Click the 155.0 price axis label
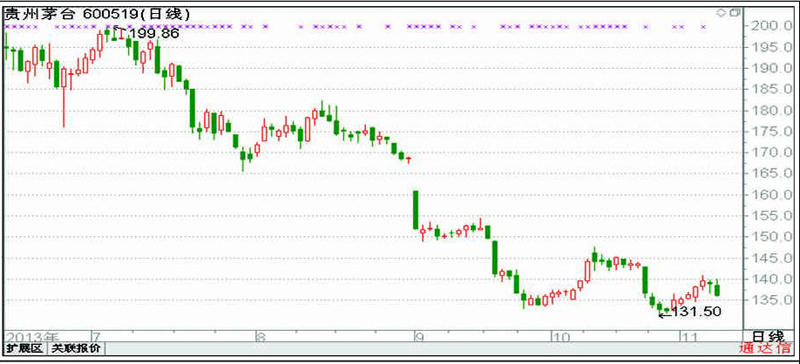 [771, 216]
